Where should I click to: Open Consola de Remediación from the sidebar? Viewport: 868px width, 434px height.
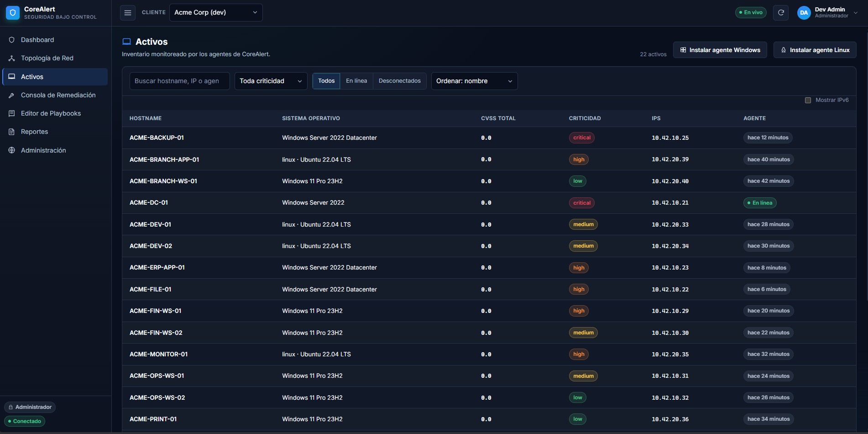pyautogui.click(x=55, y=95)
